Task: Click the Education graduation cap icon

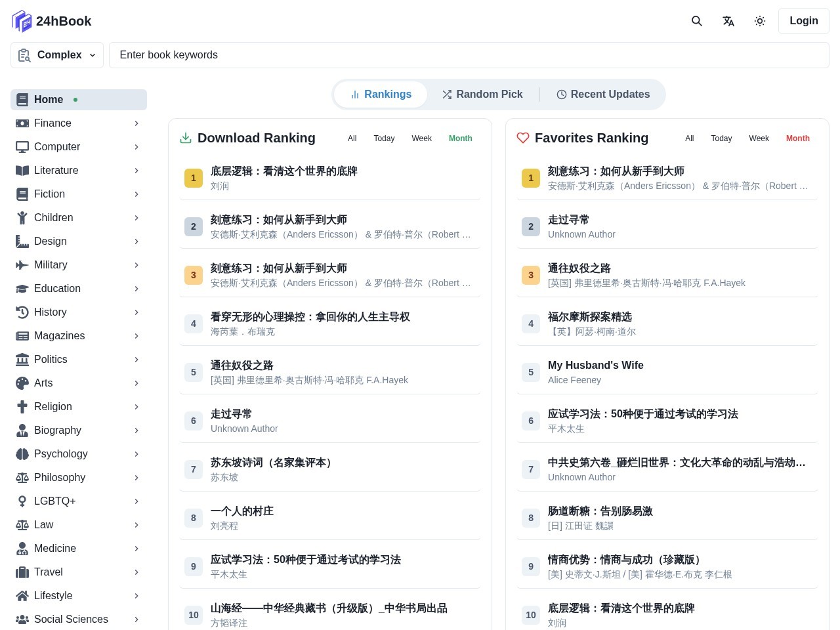Action: click(x=22, y=289)
